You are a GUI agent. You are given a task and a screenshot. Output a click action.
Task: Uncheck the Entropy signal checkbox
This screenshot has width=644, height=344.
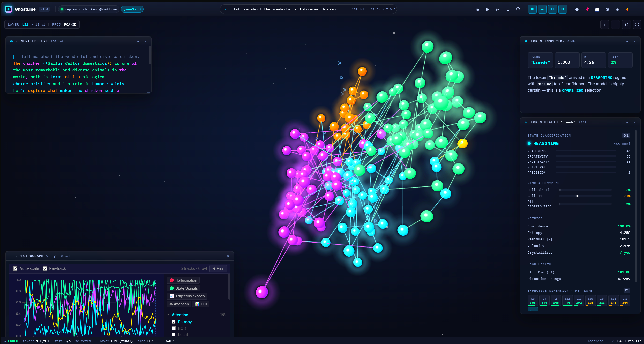pyautogui.click(x=174, y=322)
